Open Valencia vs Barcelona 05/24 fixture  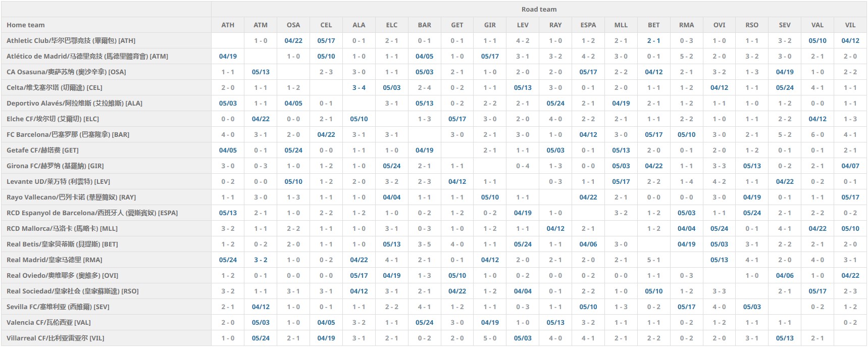click(x=424, y=322)
